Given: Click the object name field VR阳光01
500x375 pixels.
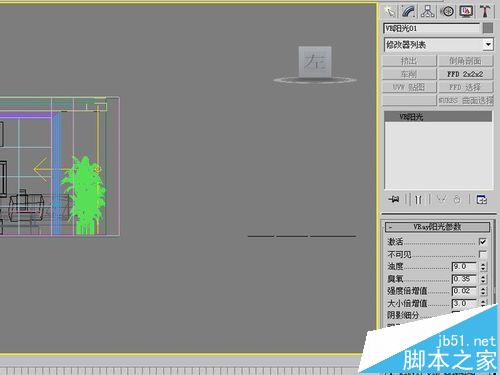Looking at the screenshot, I should (432, 28).
